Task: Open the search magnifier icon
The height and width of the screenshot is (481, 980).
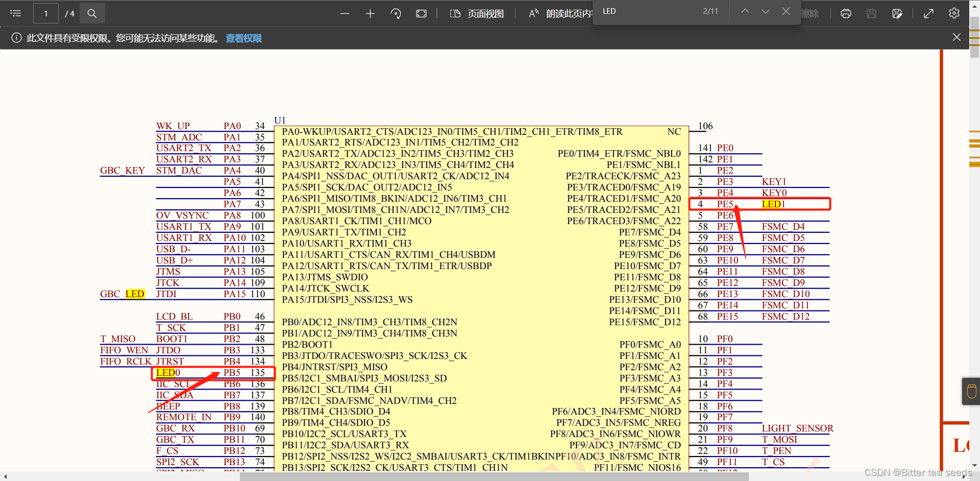Action: click(x=92, y=13)
